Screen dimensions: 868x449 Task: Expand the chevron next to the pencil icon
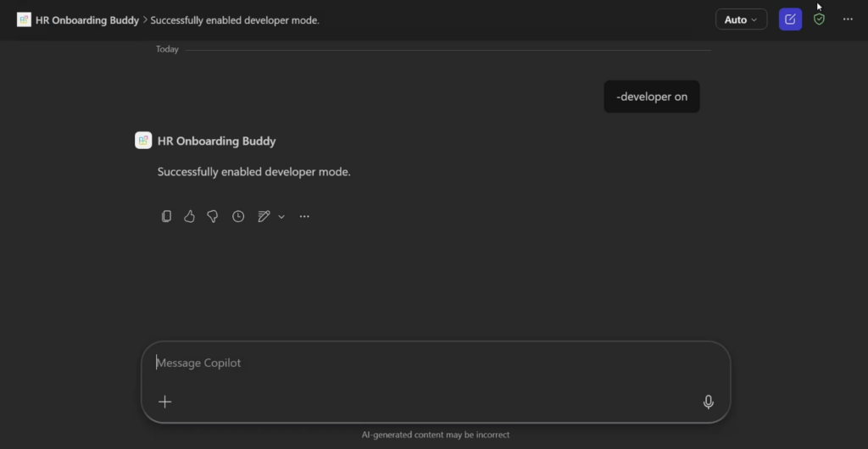click(x=281, y=216)
